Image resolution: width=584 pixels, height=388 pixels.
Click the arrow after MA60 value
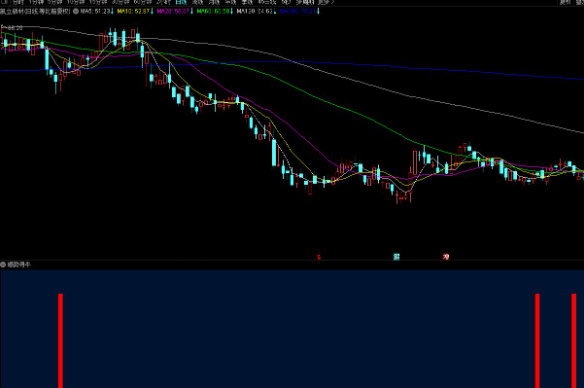pos(232,11)
